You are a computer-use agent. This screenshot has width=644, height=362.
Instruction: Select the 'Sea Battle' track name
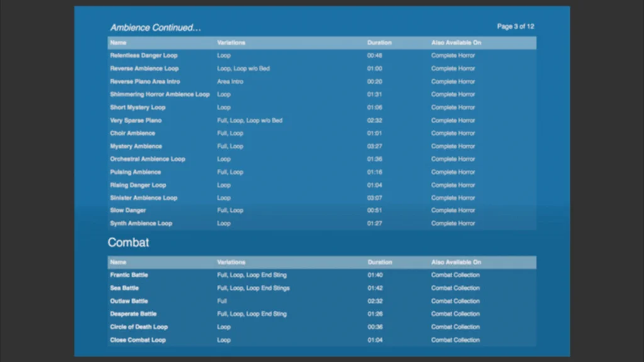(x=124, y=288)
